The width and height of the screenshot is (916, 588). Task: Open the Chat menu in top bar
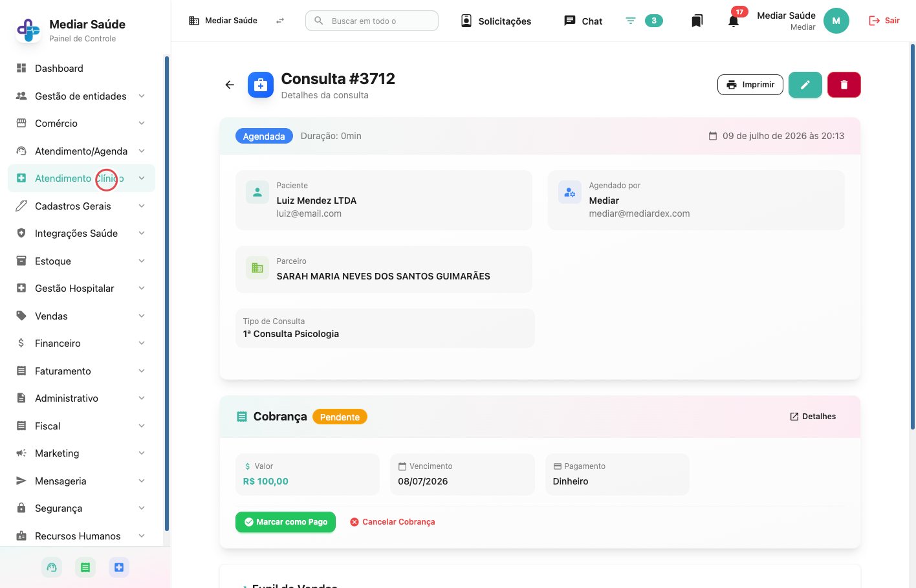[583, 21]
